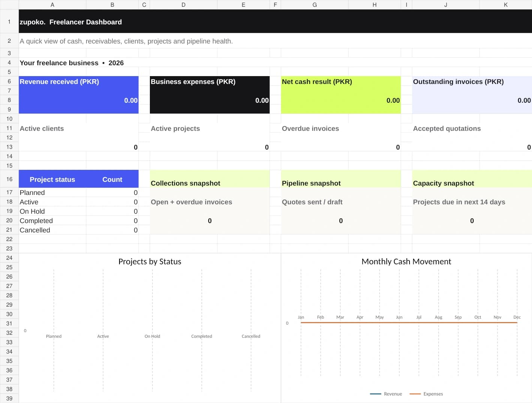The height and width of the screenshot is (403, 532).
Task: Click the 'On Hold' status row cell
Action: tap(52, 211)
